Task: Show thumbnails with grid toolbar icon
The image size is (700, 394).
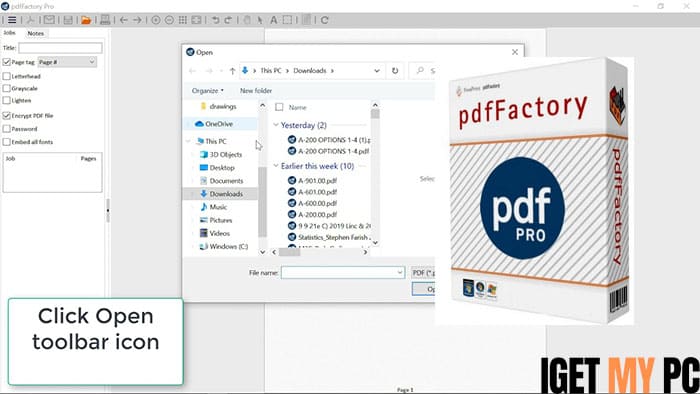Action: (183, 20)
